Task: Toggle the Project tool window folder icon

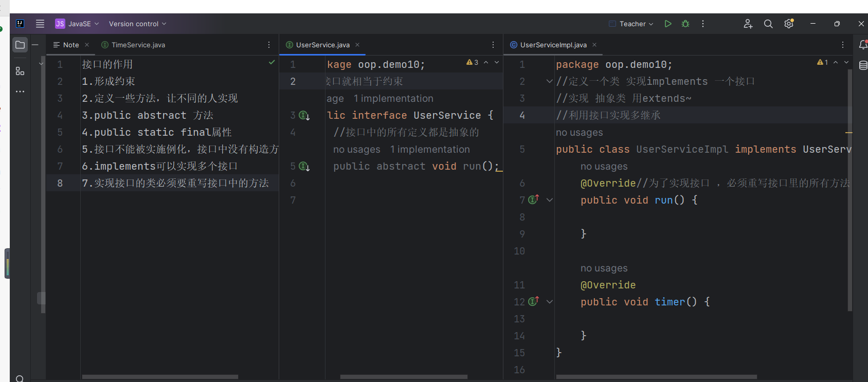Action: (20, 45)
